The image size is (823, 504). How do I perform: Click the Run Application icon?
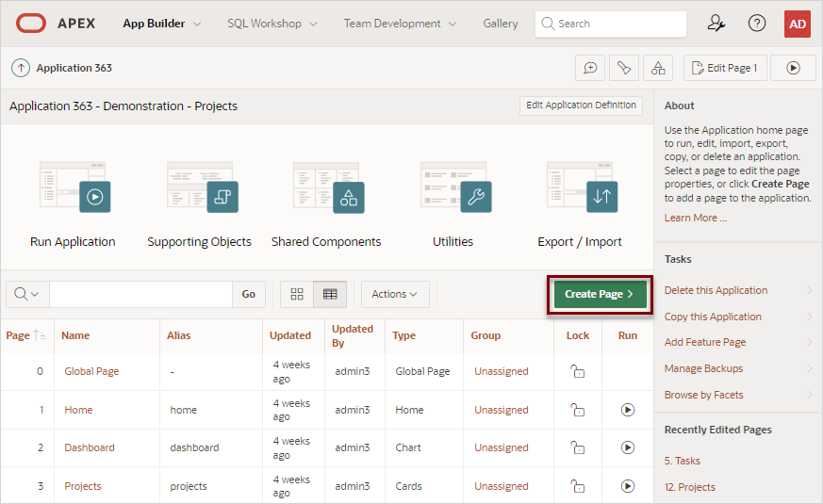[75, 187]
